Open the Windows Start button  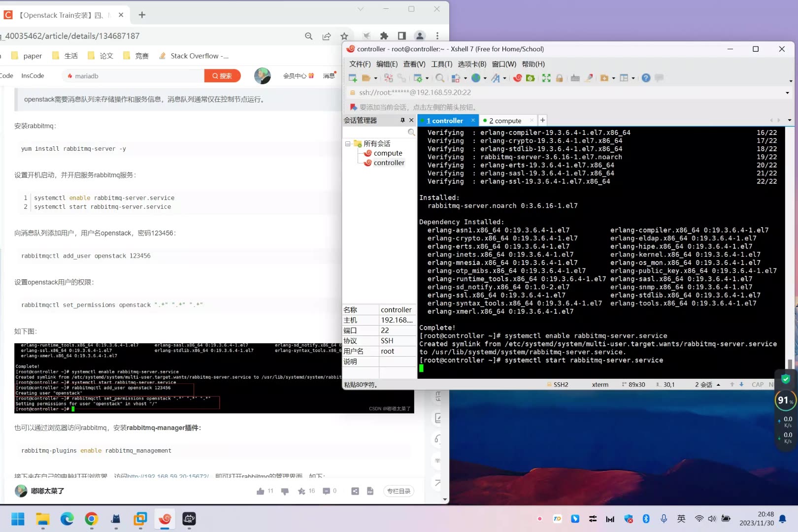click(18, 519)
